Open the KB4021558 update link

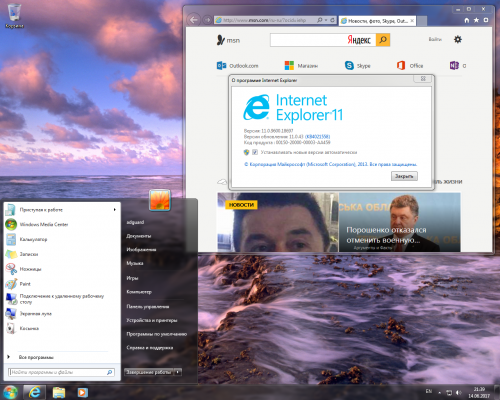coord(318,137)
